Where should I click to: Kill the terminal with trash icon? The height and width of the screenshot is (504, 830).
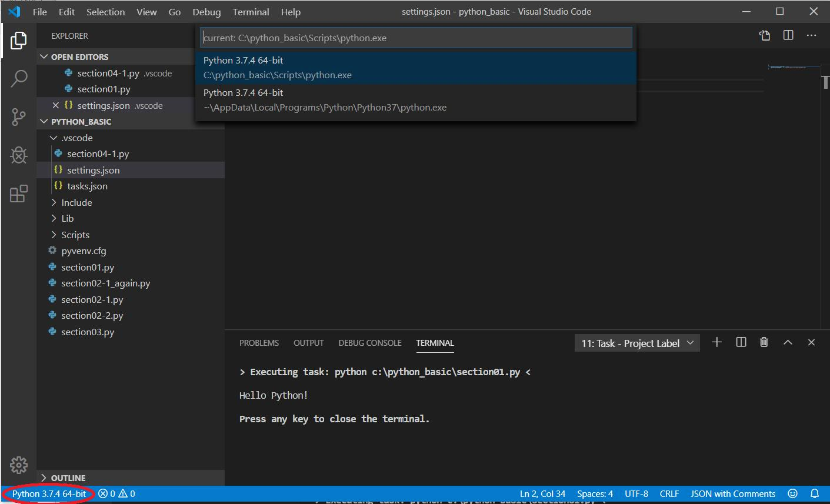[x=764, y=342]
